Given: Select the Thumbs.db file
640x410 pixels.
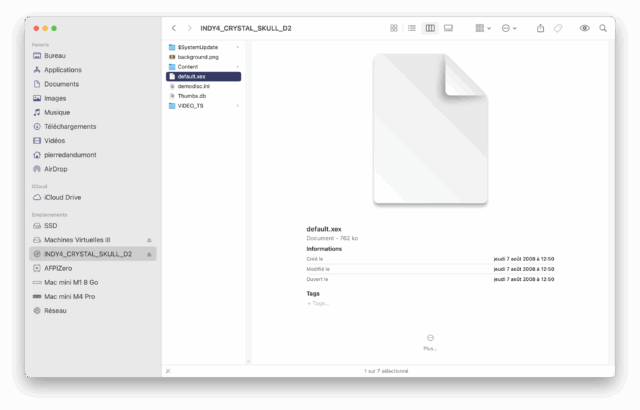Looking at the screenshot, I should [203, 96].
